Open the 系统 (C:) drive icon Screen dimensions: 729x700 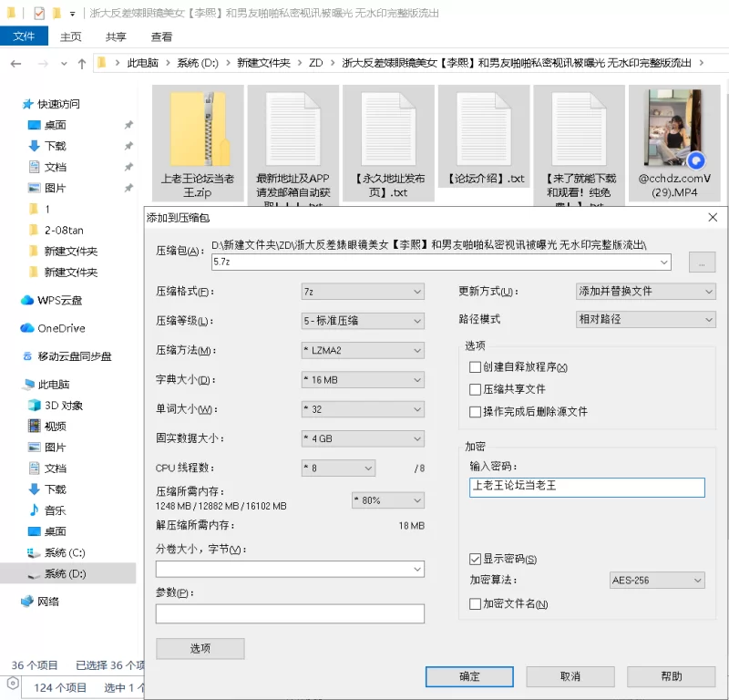[x=35, y=552]
